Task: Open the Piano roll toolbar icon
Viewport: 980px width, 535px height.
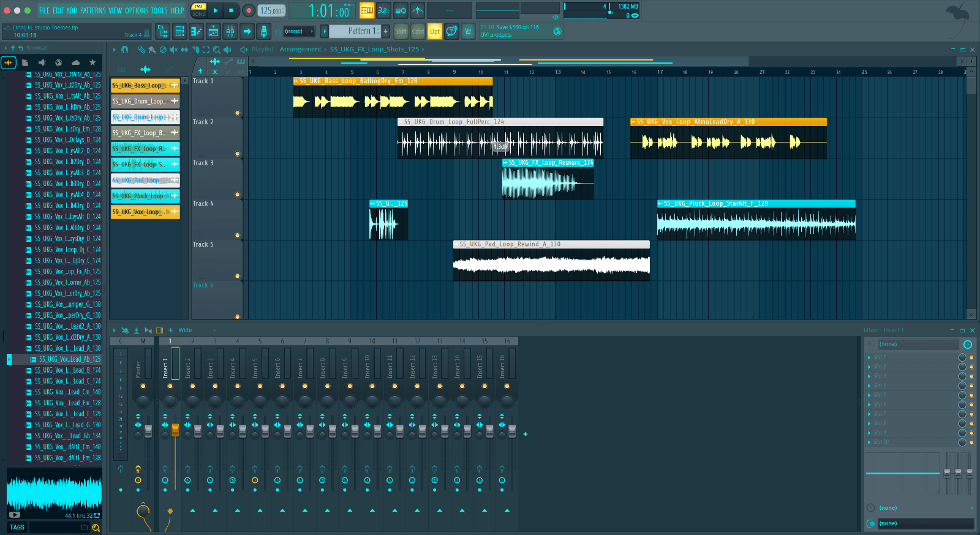Action: (x=197, y=31)
